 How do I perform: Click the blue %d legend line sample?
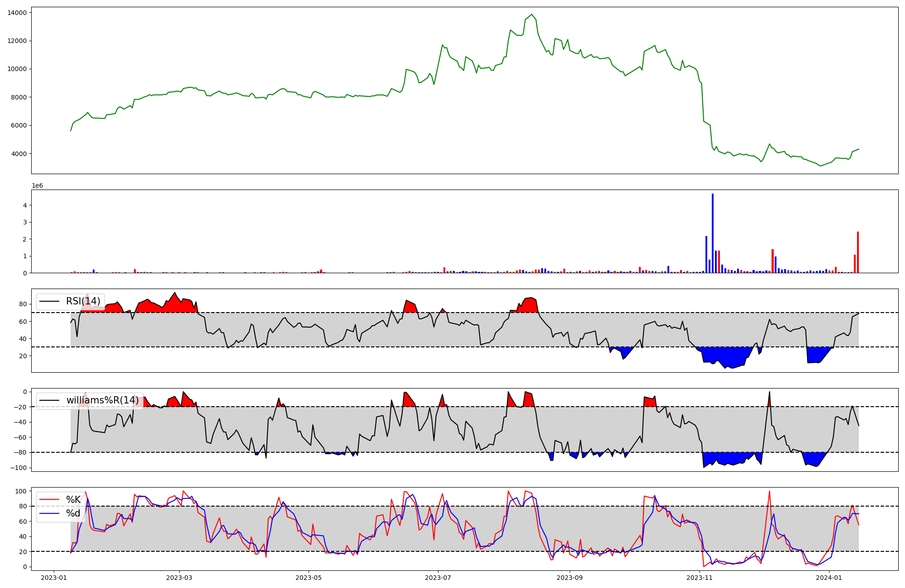[x=49, y=513]
